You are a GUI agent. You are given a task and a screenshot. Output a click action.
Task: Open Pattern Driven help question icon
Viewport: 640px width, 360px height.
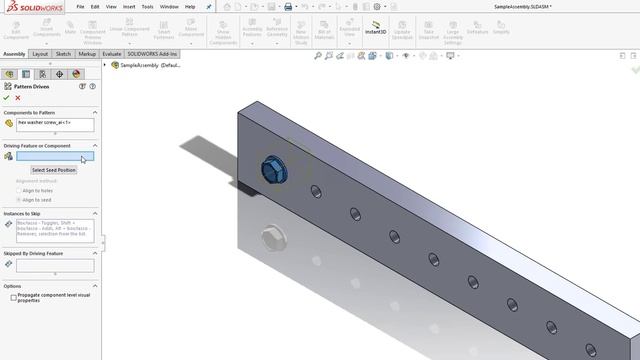click(93, 86)
